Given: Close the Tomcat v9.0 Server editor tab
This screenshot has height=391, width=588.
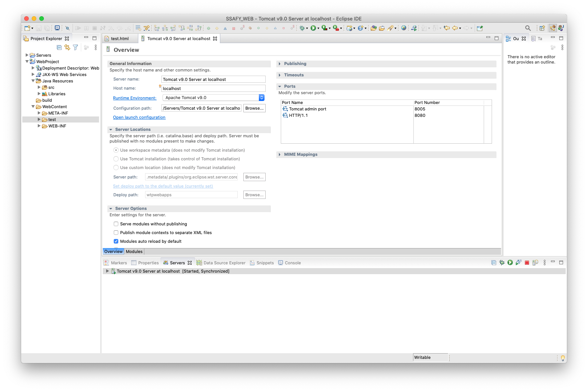Looking at the screenshot, I should click(x=215, y=39).
